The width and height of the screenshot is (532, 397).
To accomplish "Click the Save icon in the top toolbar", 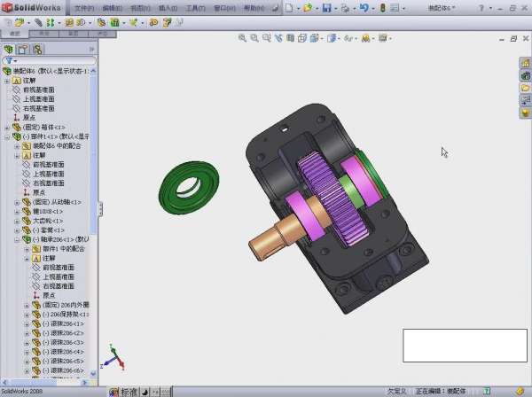I will point(326,8).
